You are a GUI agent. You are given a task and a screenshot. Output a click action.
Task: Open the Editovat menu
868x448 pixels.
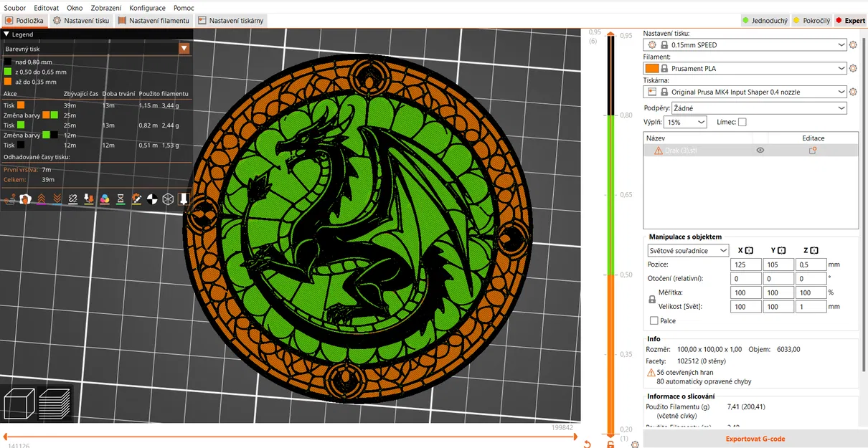47,8
